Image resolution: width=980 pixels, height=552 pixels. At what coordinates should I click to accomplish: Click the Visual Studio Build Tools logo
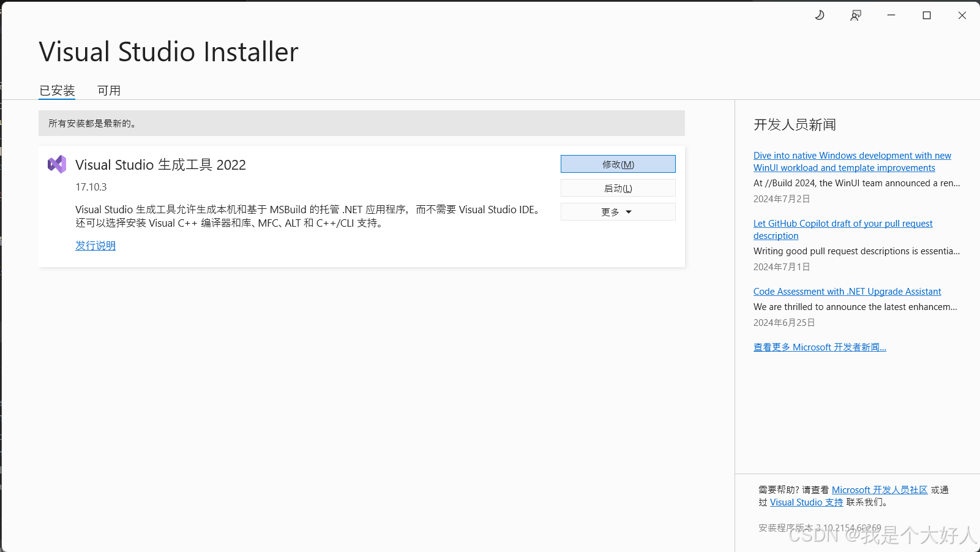[57, 164]
